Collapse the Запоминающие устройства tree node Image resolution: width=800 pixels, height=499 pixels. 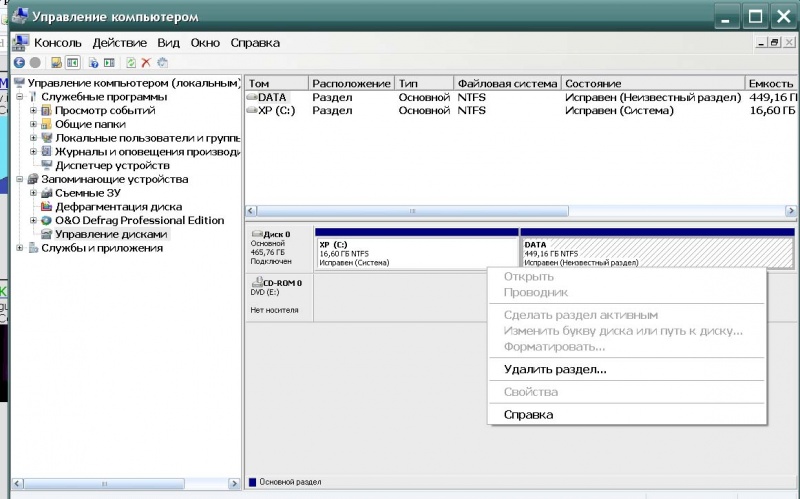[19, 180]
